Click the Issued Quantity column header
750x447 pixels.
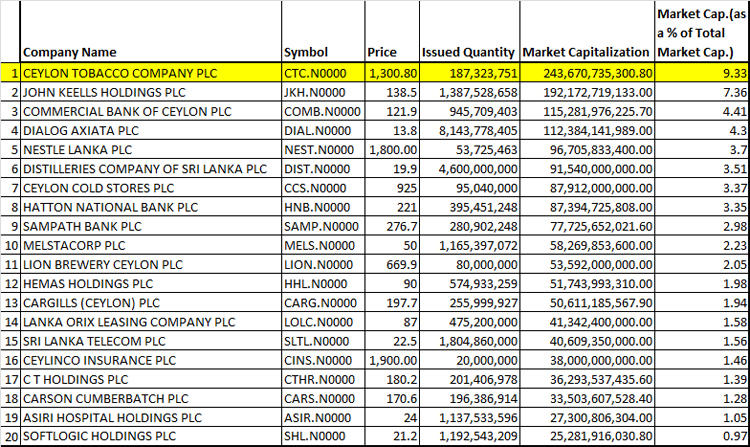click(x=469, y=32)
